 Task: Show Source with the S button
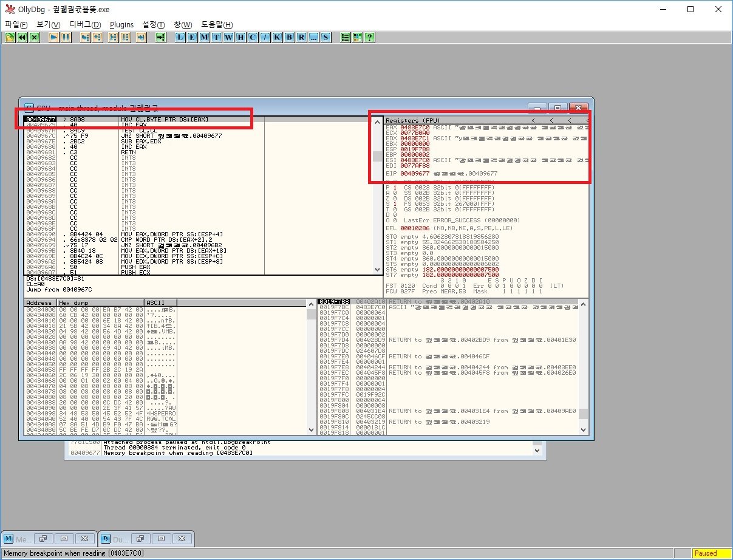click(x=326, y=37)
